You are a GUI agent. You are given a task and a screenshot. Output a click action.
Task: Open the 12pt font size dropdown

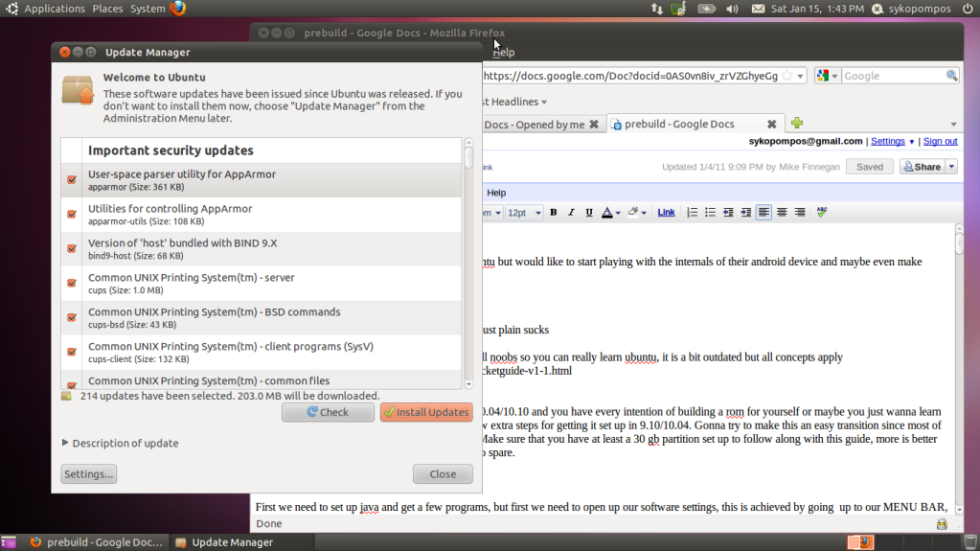point(523,213)
